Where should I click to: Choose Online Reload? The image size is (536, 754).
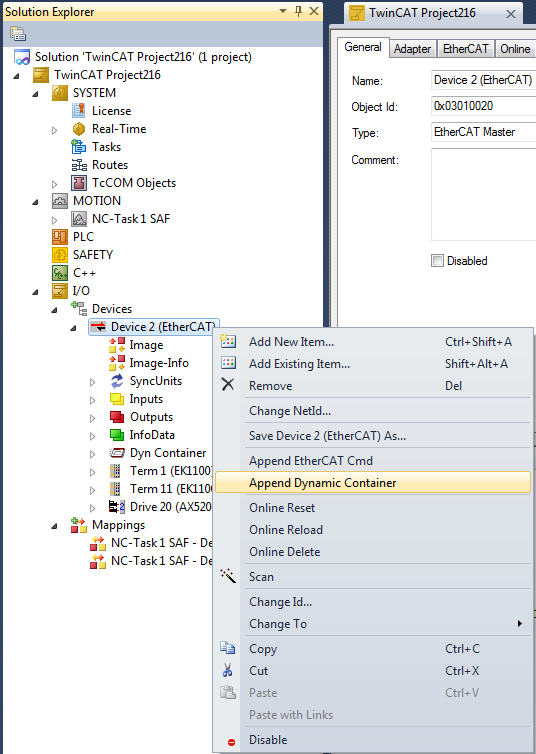(373, 529)
